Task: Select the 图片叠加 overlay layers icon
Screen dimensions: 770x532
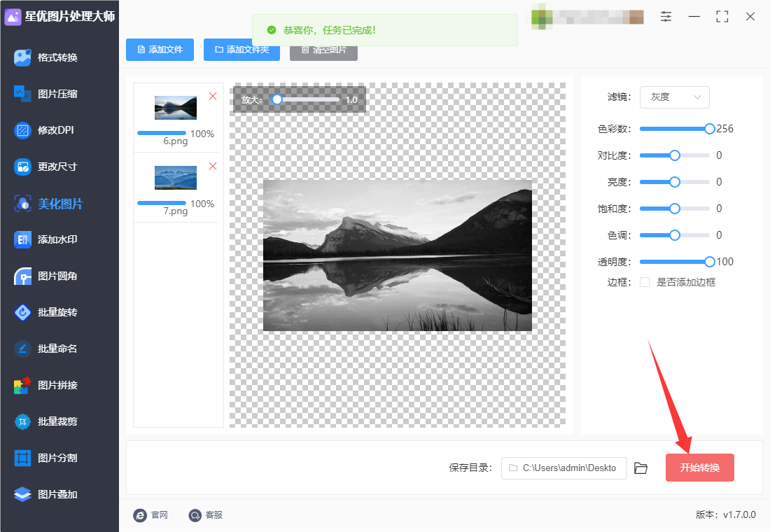Action: (x=22, y=494)
